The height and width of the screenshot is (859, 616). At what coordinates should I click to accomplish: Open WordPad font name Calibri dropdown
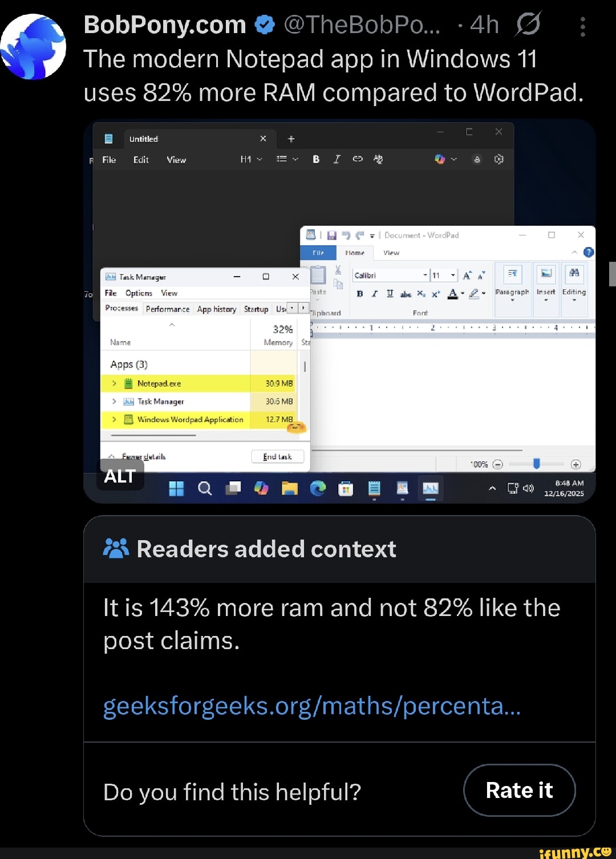coord(425,275)
